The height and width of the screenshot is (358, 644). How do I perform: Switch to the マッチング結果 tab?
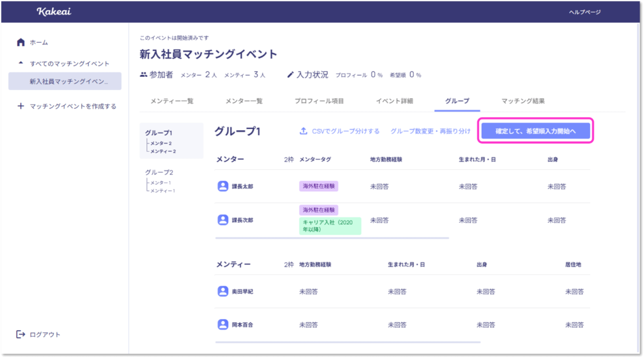523,101
